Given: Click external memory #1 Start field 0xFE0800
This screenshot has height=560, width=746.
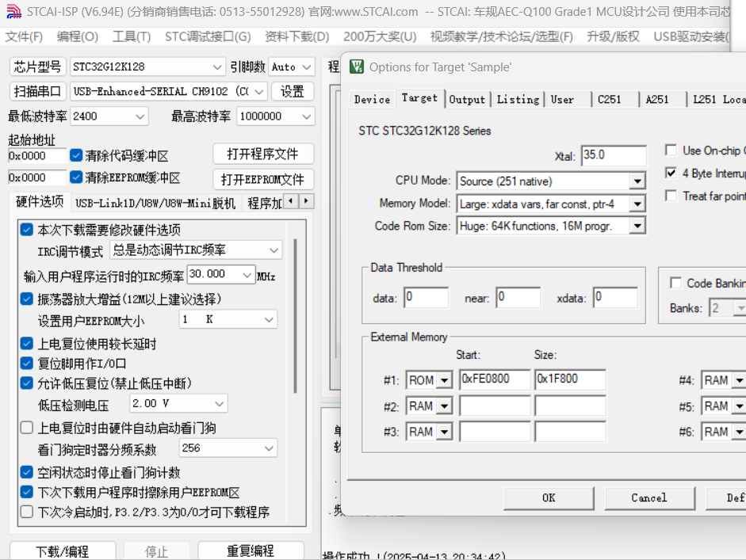Looking at the screenshot, I should [495, 379].
